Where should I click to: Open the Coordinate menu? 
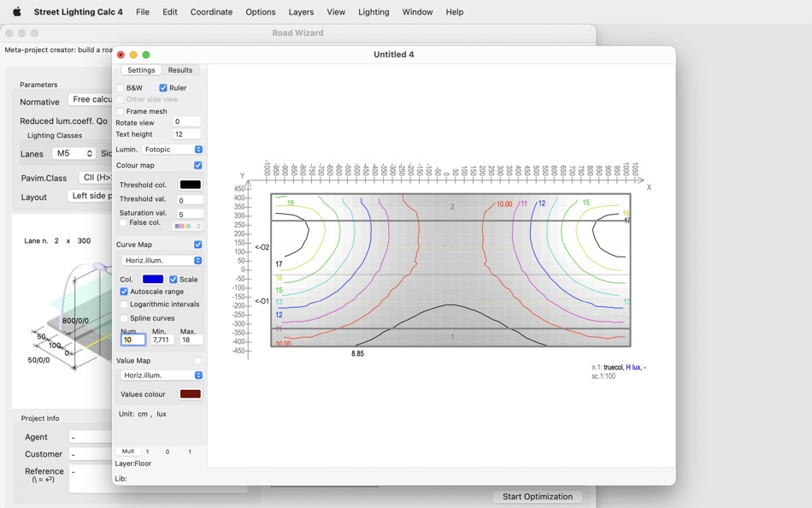tap(211, 12)
